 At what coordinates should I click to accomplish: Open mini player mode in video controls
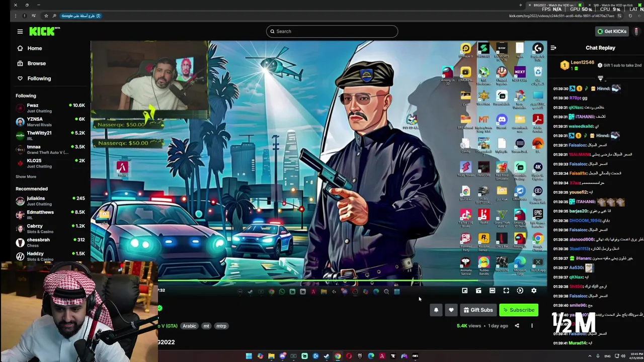point(465,291)
